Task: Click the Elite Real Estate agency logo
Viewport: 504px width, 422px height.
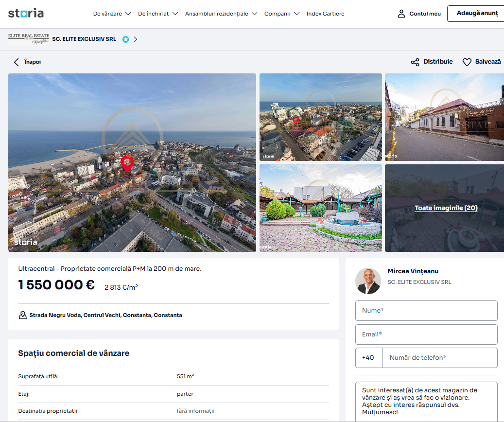Action: point(29,38)
